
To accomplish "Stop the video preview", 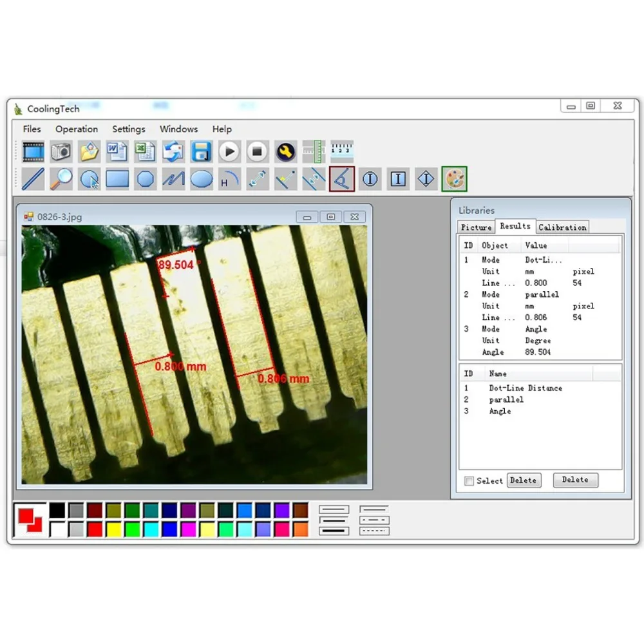I will pyautogui.click(x=257, y=151).
